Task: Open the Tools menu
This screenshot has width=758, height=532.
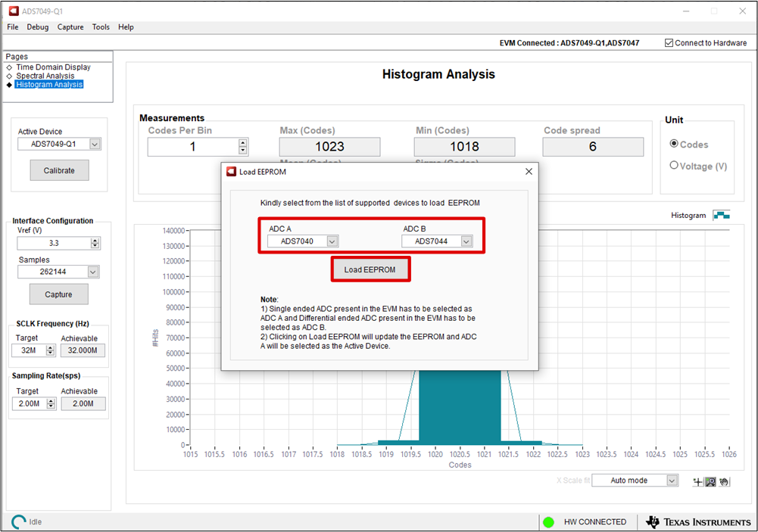Action: [101, 27]
